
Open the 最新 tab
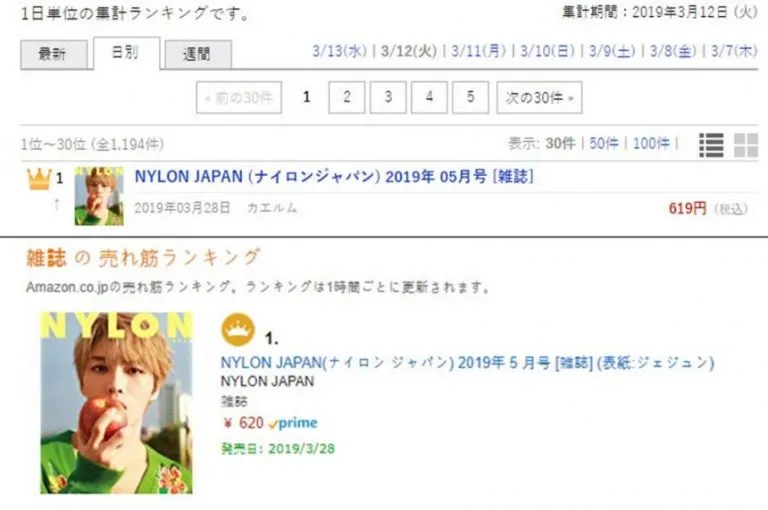(x=53, y=54)
